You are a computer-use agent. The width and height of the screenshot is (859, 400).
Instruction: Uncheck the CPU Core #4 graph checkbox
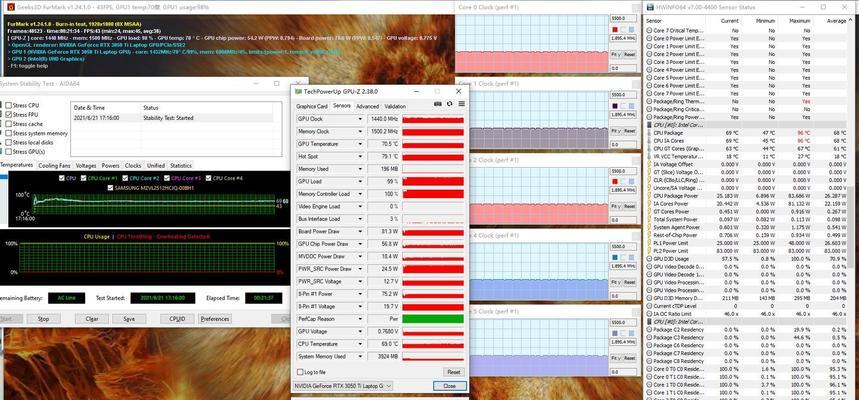coord(208,178)
